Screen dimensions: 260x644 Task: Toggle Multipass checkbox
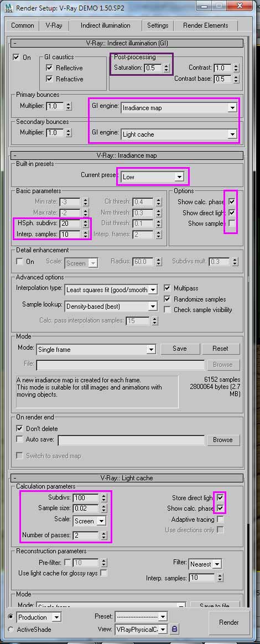tap(167, 288)
